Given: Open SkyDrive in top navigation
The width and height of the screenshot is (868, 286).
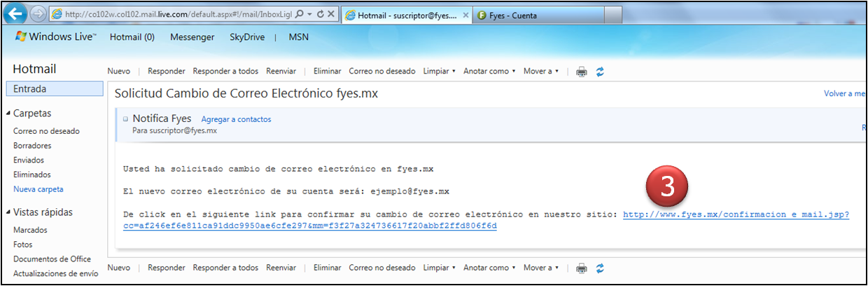Looking at the screenshot, I should tap(247, 37).
